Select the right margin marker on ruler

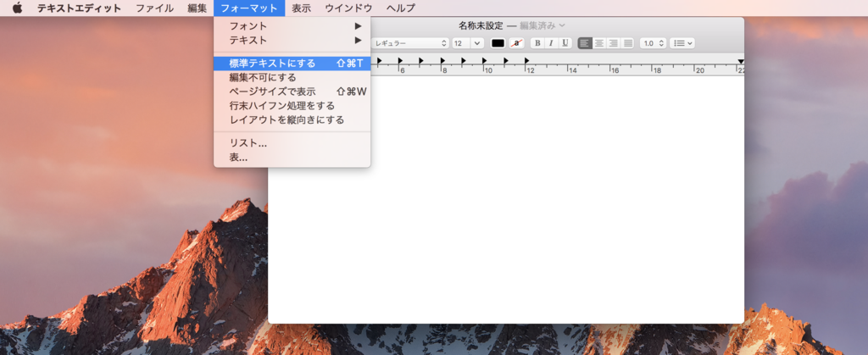[x=741, y=61]
